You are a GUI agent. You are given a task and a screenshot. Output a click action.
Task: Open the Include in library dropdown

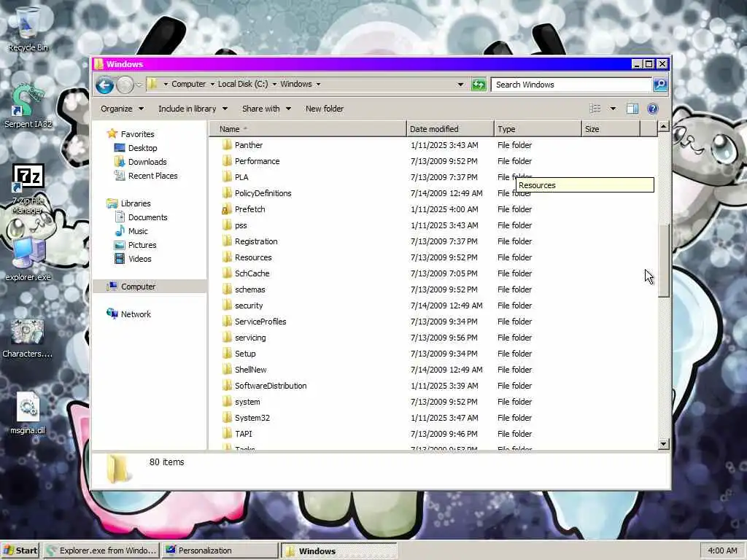pyautogui.click(x=193, y=109)
